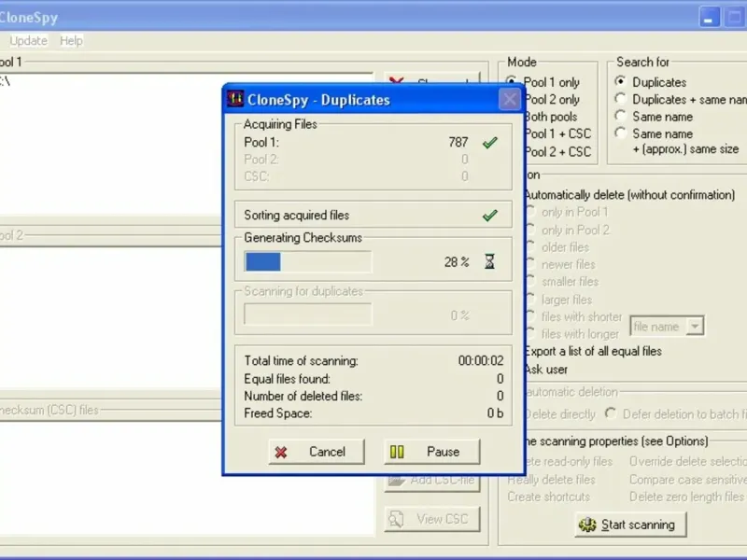
Task: Click the Freed Space value 0 b
Action: coord(495,413)
